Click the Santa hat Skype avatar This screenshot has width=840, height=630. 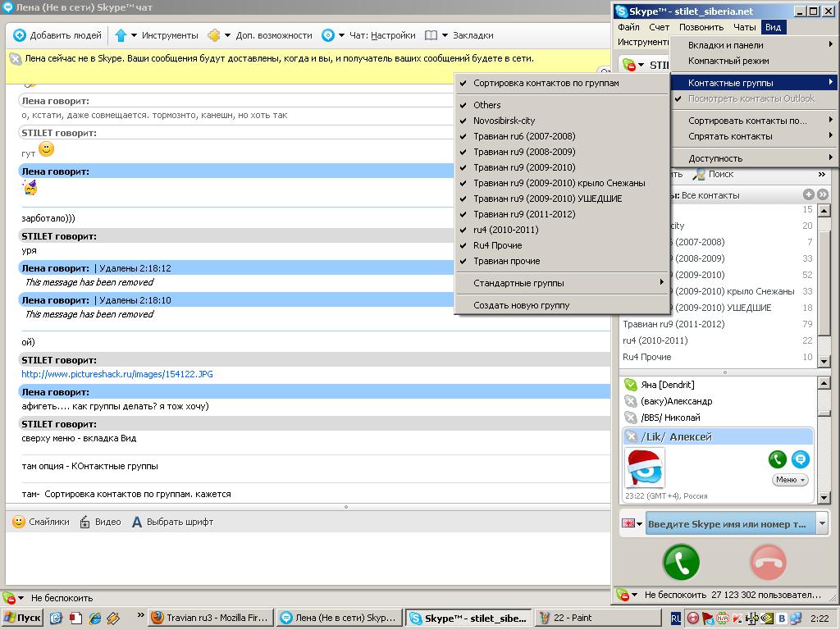[x=645, y=467]
